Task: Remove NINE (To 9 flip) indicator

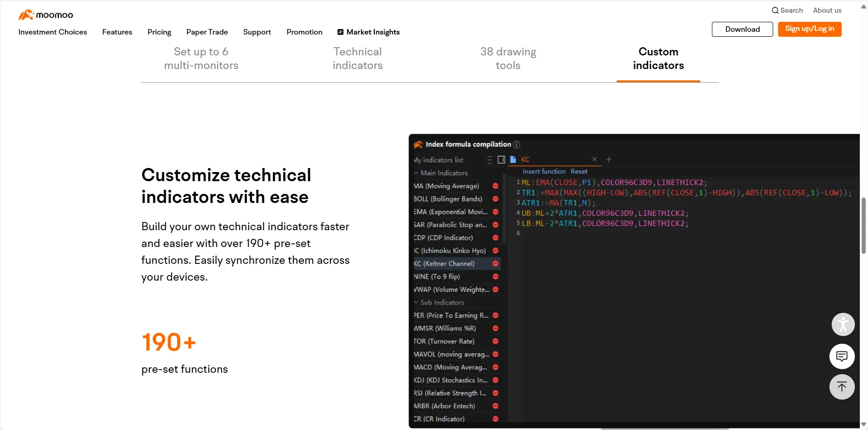Action: 495,277
